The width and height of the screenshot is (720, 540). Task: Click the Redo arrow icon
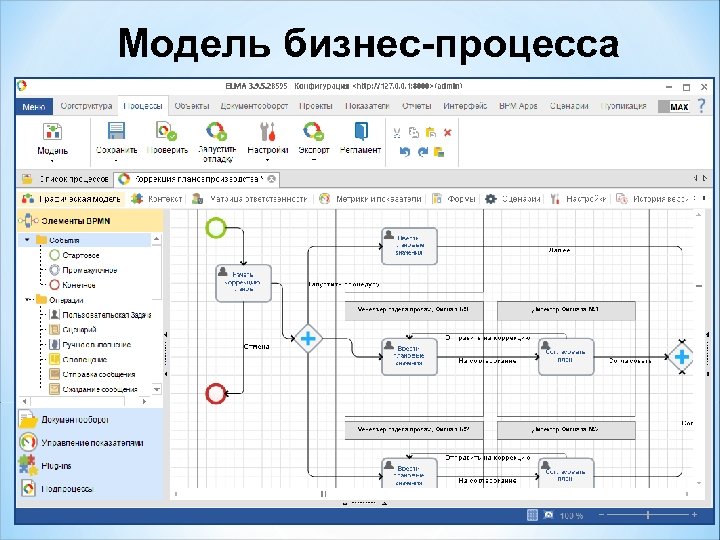[x=422, y=152]
